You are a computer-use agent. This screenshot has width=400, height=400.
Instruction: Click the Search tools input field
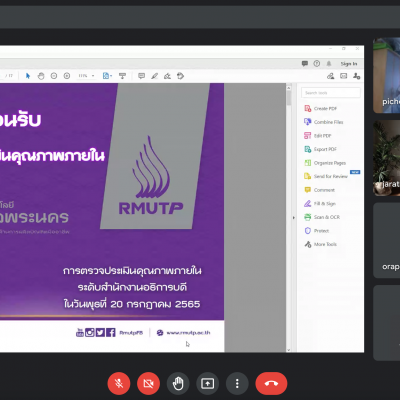coord(331,93)
